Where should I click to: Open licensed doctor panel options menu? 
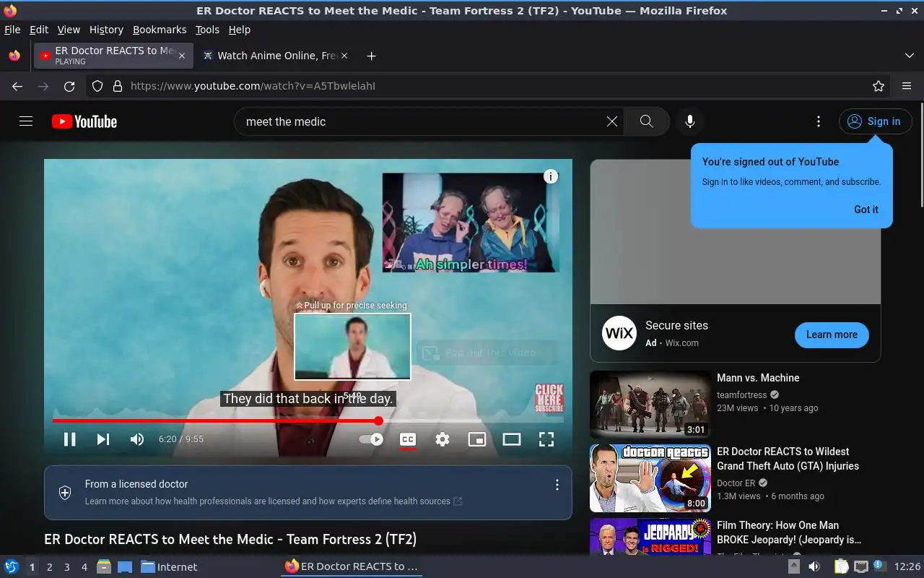coord(557,485)
